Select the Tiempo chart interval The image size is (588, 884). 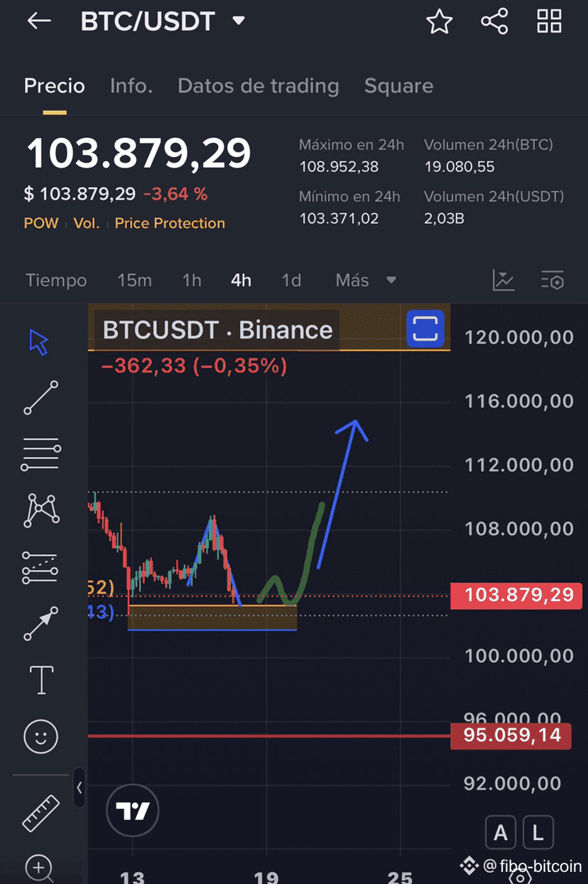click(56, 280)
